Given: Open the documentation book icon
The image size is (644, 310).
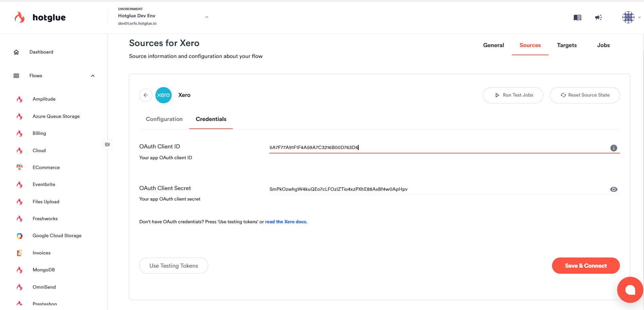Looking at the screenshot, I should click(577, 17).
